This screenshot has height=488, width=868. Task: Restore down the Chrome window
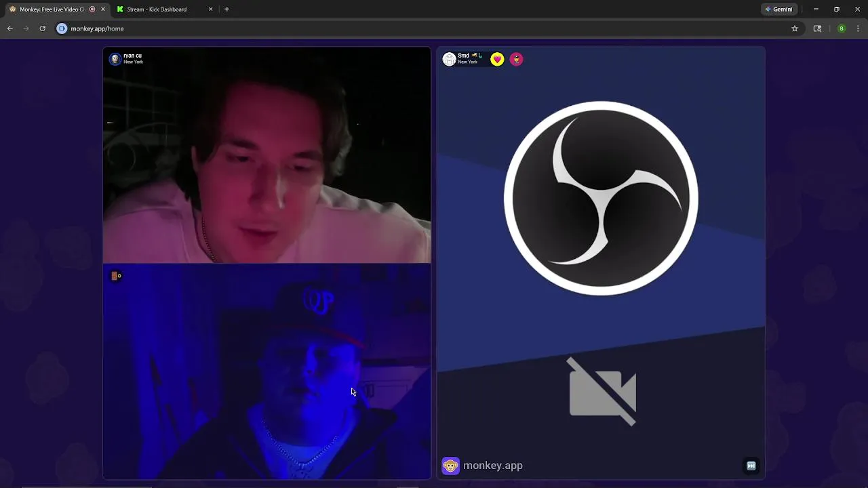pyautogui.click(x=837, y=9)
